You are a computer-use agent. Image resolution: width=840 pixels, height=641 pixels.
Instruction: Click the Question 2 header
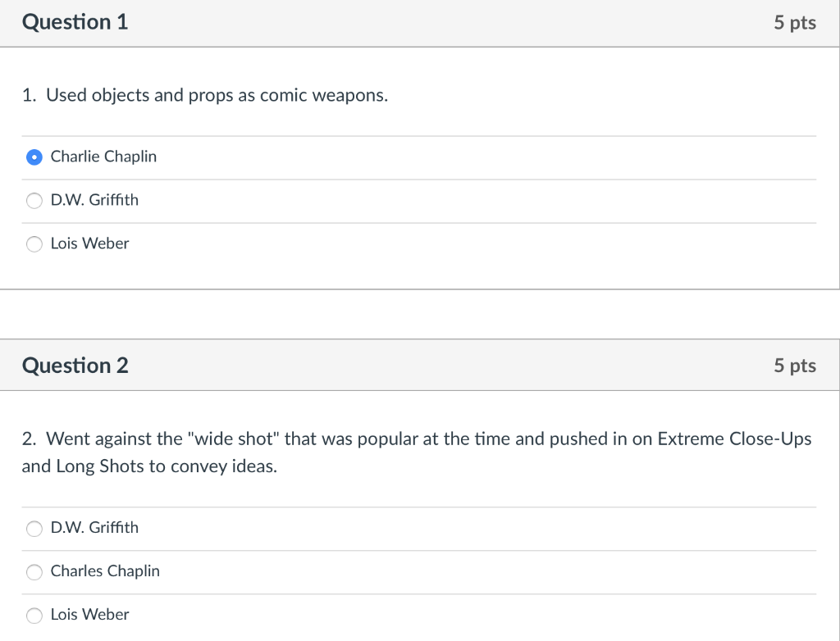pos(75,365)
